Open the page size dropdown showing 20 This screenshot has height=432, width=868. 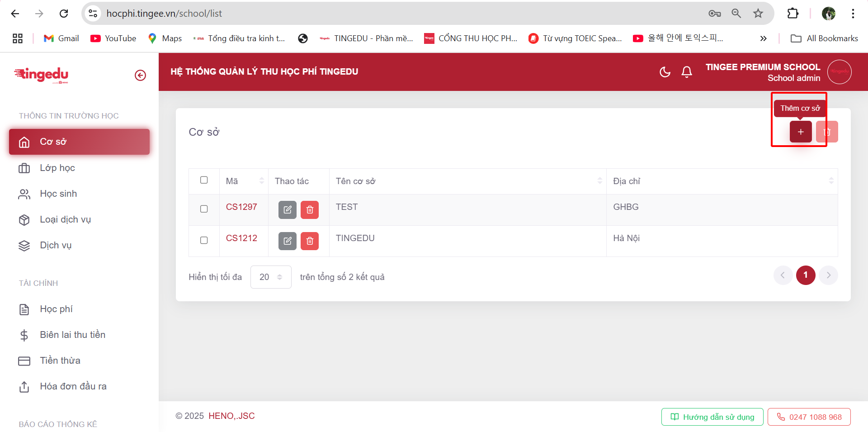[x=271, y=277]
